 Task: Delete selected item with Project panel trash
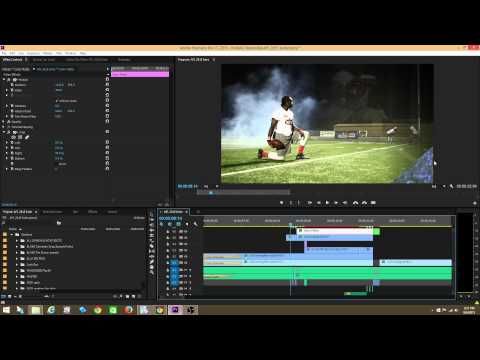[x=140, y=296]
